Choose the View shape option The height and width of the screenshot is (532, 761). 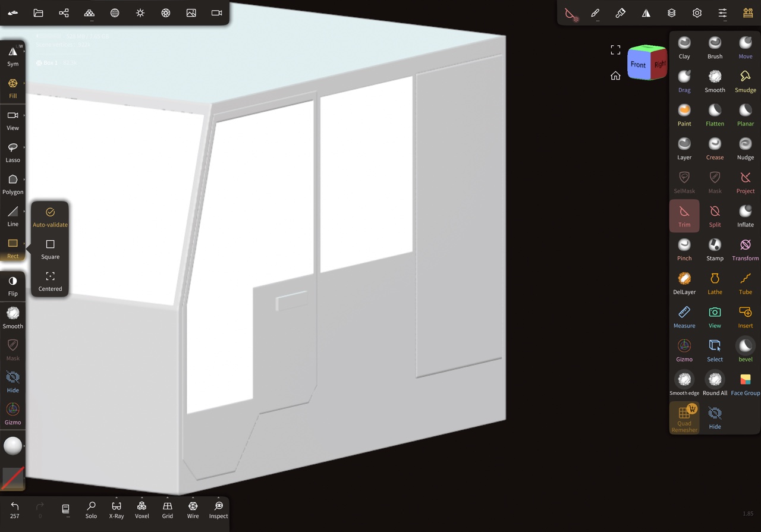coord(12,120)
